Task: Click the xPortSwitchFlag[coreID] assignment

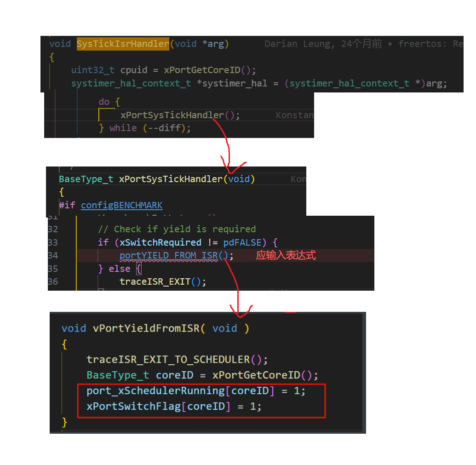Action: pos(174,407)
